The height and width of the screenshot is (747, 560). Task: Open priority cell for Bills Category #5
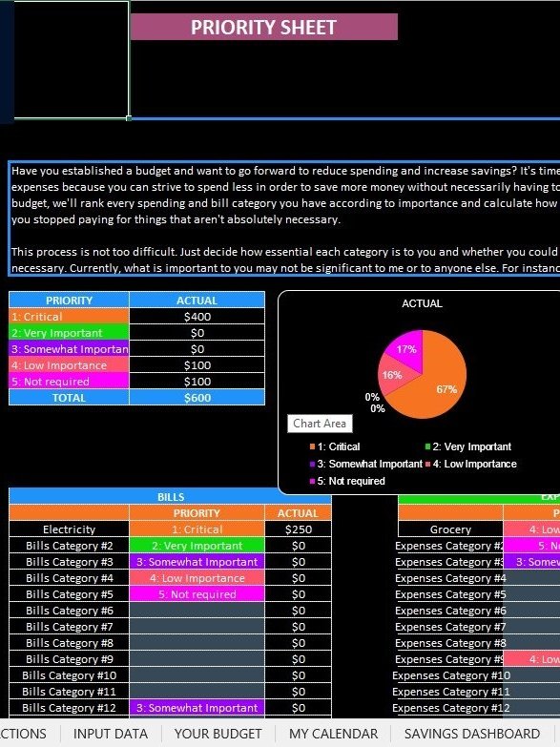(197, 594)
